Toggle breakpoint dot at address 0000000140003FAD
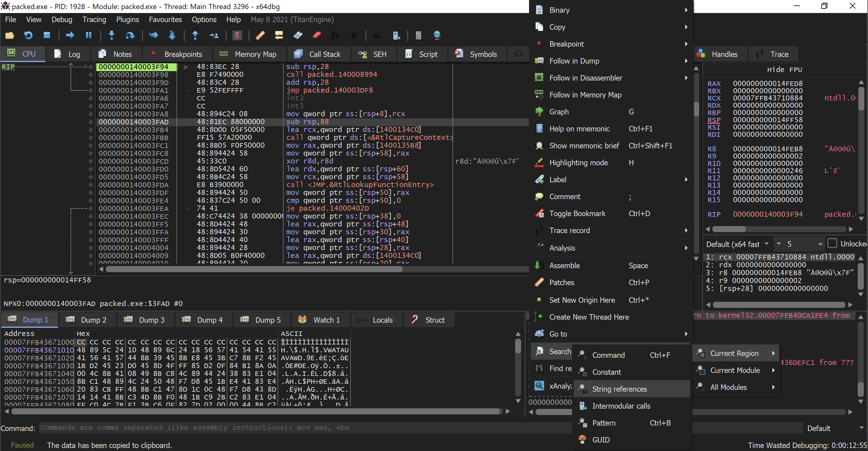868x451 pixels. (90, 122)
